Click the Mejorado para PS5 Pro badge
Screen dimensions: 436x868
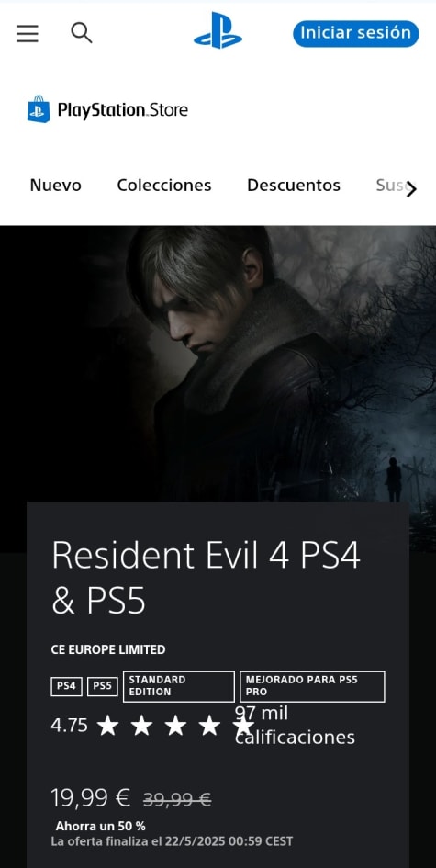pos(312,686)
